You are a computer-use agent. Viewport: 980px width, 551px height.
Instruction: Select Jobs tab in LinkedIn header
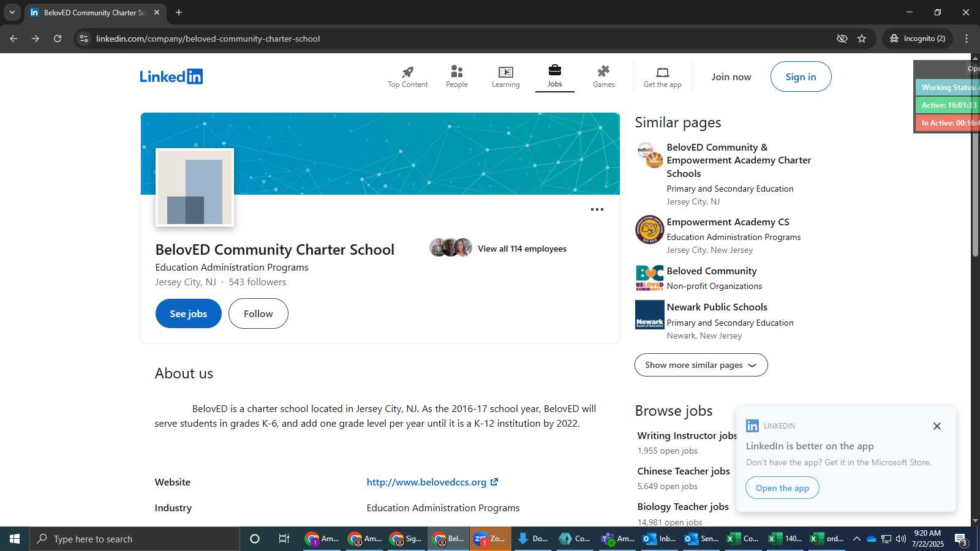(555, 77)
